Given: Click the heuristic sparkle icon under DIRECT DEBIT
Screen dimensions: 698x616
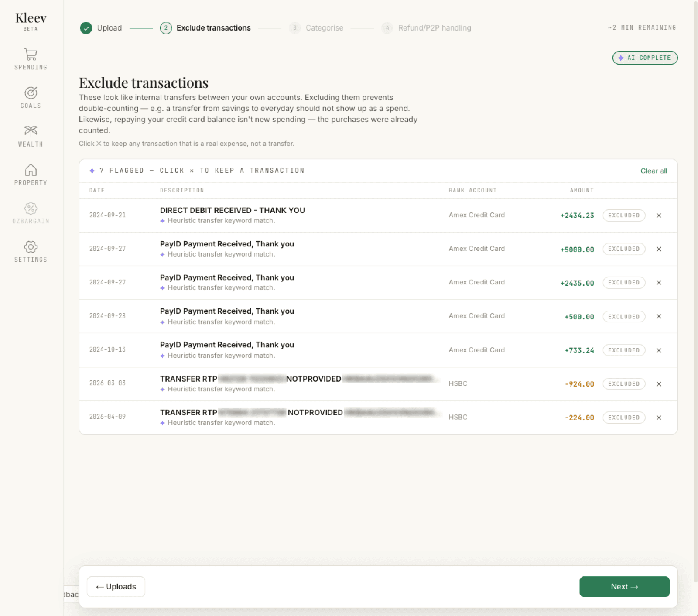Looking at the screenshot, I should pyautogui.click(x=162, y=221).
